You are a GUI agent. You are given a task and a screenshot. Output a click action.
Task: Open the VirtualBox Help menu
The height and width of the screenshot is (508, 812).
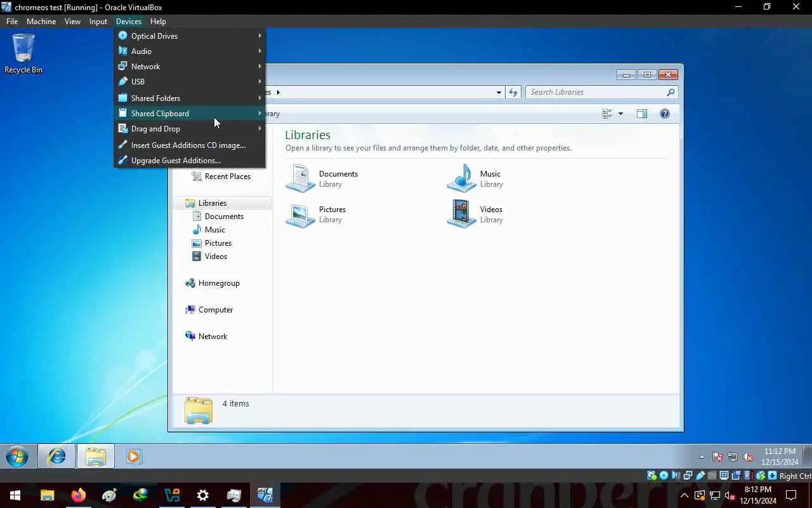[x=158, y=22]
